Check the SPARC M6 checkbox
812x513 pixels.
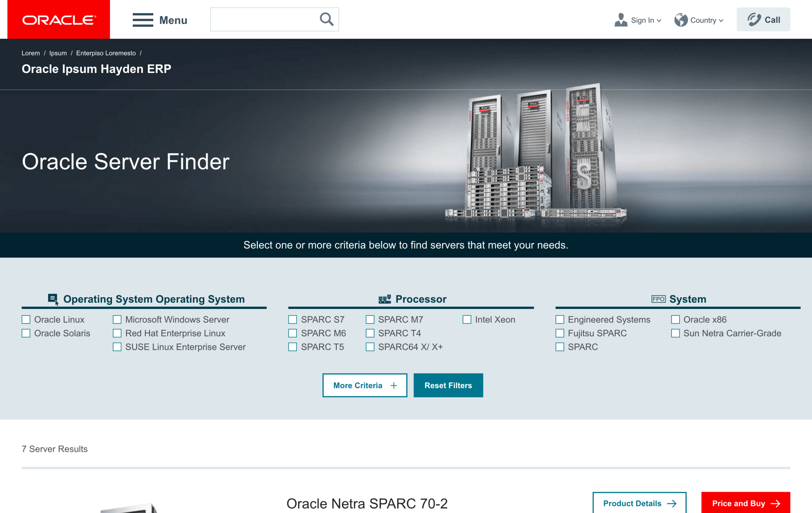pos(293,333)
